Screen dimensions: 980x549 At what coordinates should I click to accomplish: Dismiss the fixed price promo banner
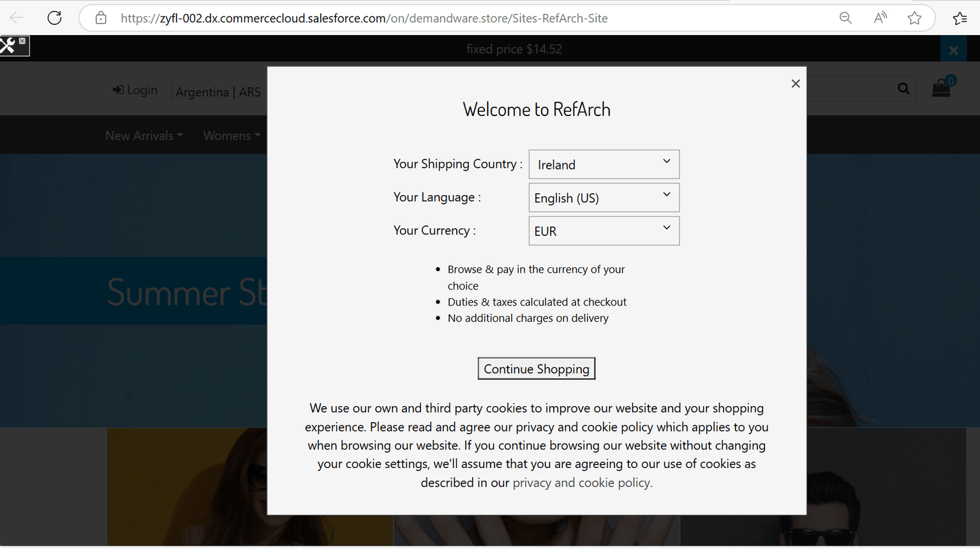(953, 50)
